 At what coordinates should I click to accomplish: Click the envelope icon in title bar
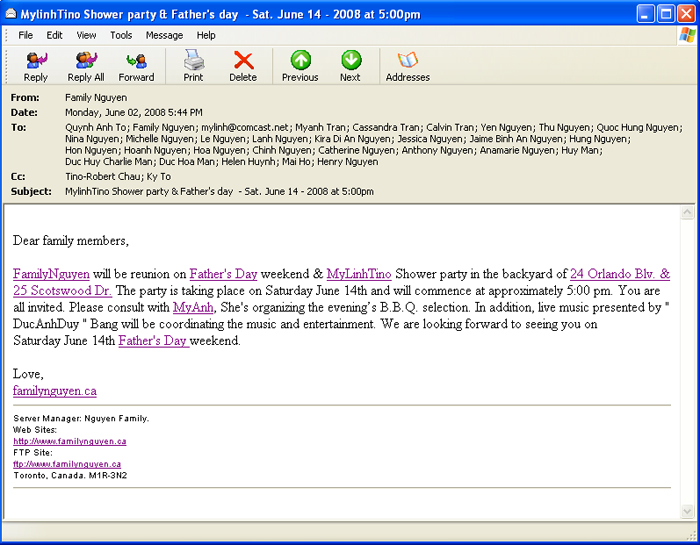11,14
